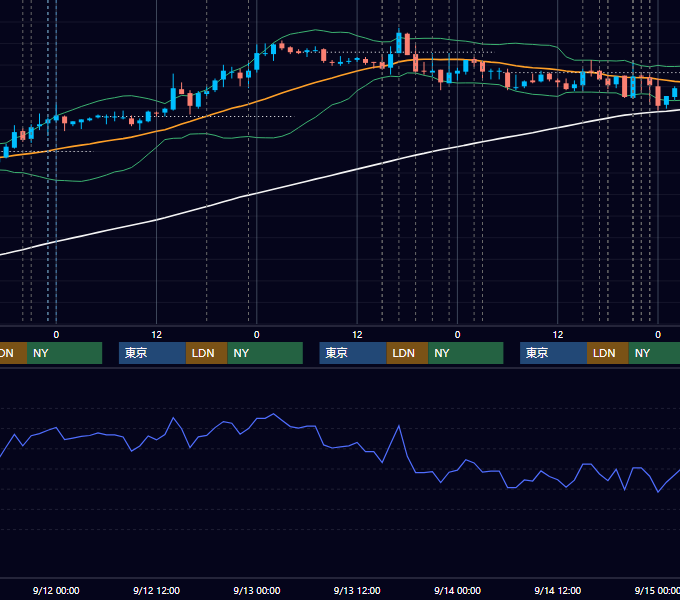Click the NY session block spanning 9/14 00:00
Image resolution: width=680 pixels, height=600 pixels.
click(466, 353)
